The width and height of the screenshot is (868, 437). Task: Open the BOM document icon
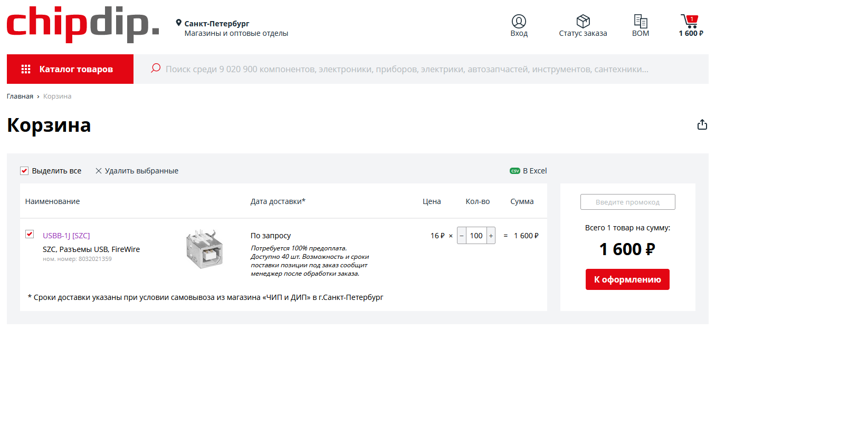(641, 21)
